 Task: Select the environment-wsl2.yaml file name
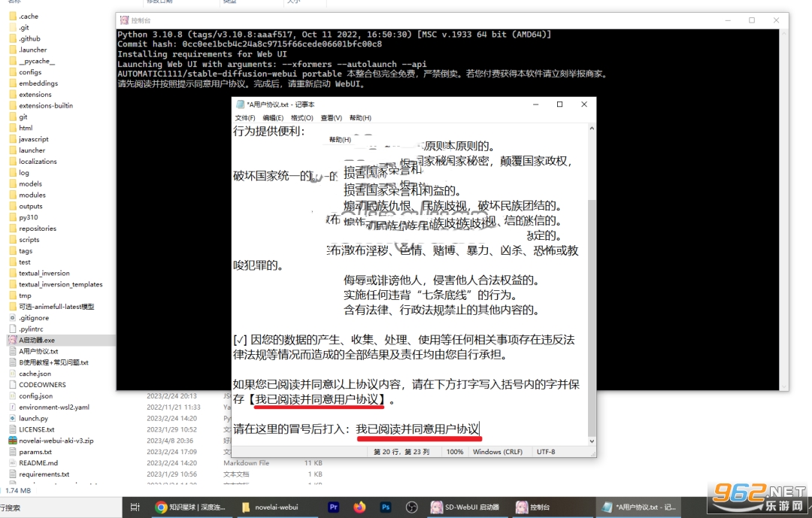click(x=54, y=407)
